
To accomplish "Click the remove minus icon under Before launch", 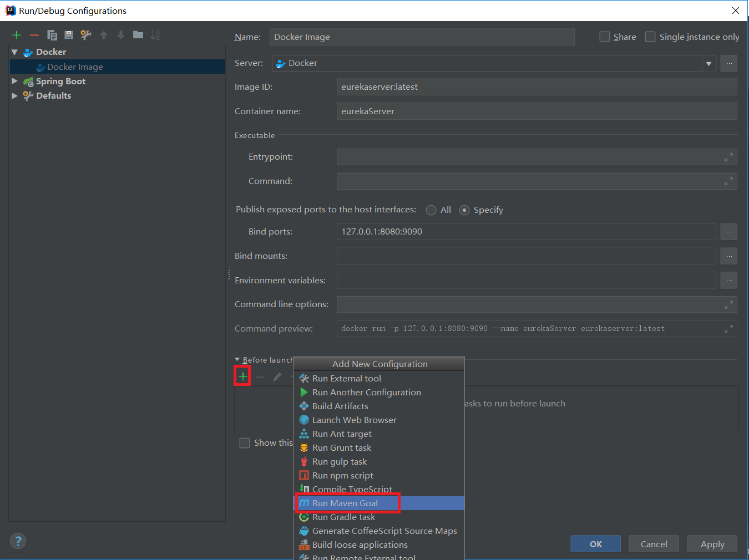I will pyautogui.click(x=260, y=377).
